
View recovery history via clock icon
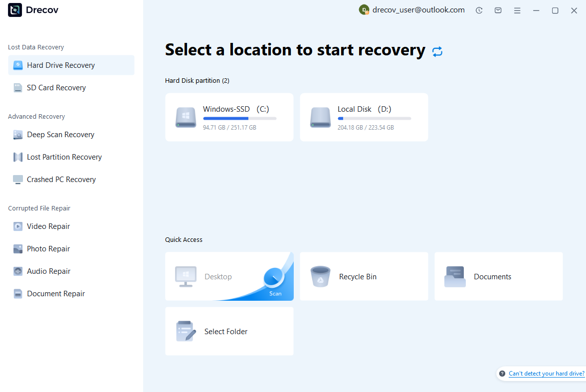479,10
